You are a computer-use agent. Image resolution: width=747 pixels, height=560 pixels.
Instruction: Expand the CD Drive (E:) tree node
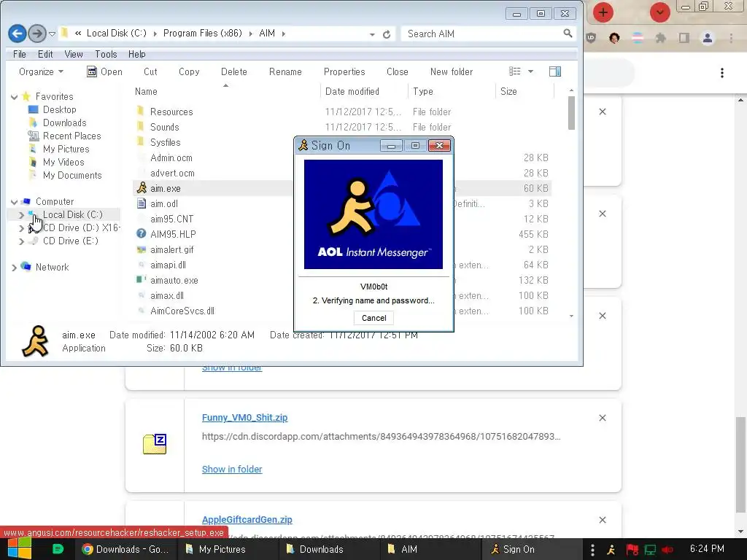click(21, 241)
